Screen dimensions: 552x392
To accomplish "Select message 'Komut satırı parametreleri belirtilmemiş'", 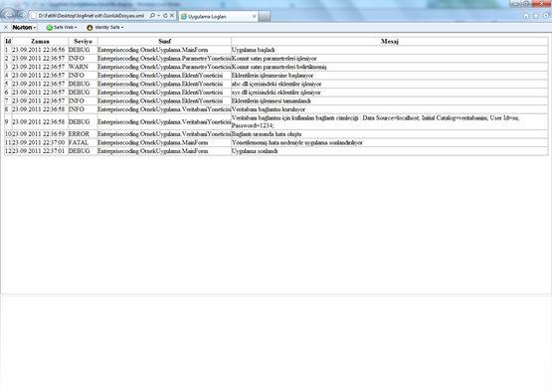I will click(x=279, y=67).
